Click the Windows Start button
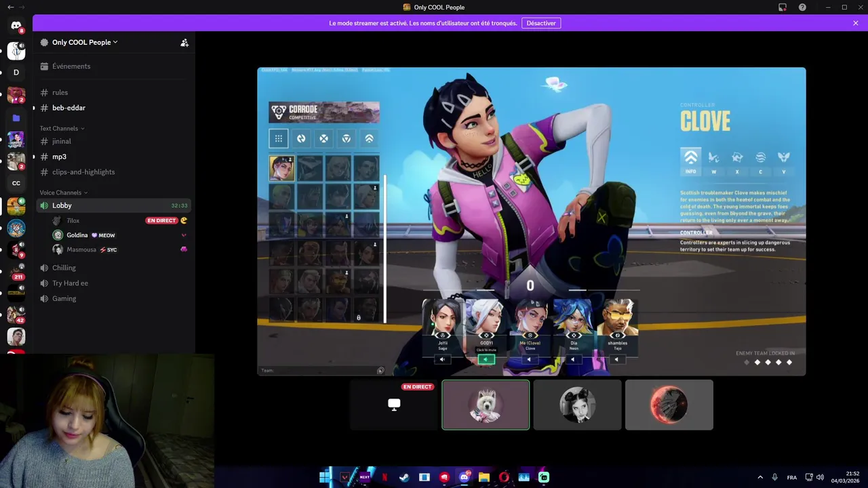 tap(325, 477)
